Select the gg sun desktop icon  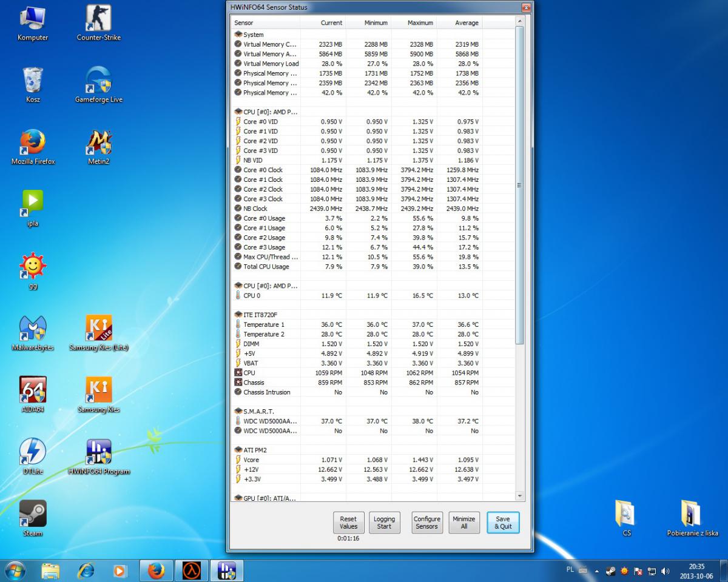coord(33,270)
